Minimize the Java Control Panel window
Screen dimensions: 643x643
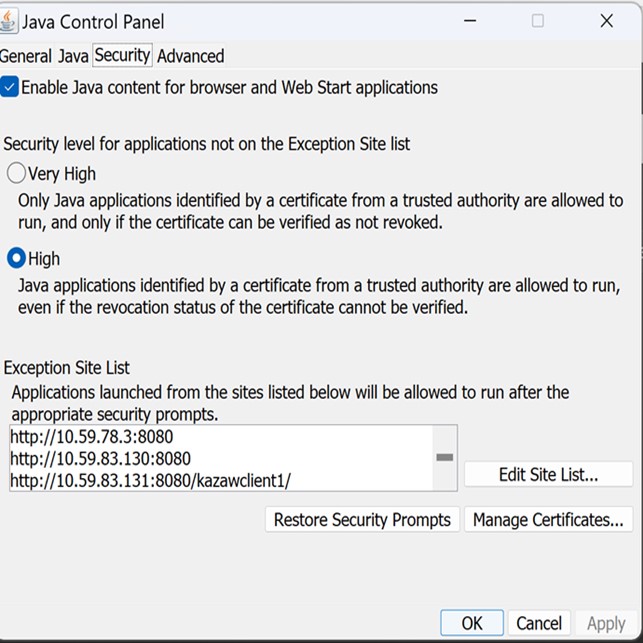click(x=470, y=21)
